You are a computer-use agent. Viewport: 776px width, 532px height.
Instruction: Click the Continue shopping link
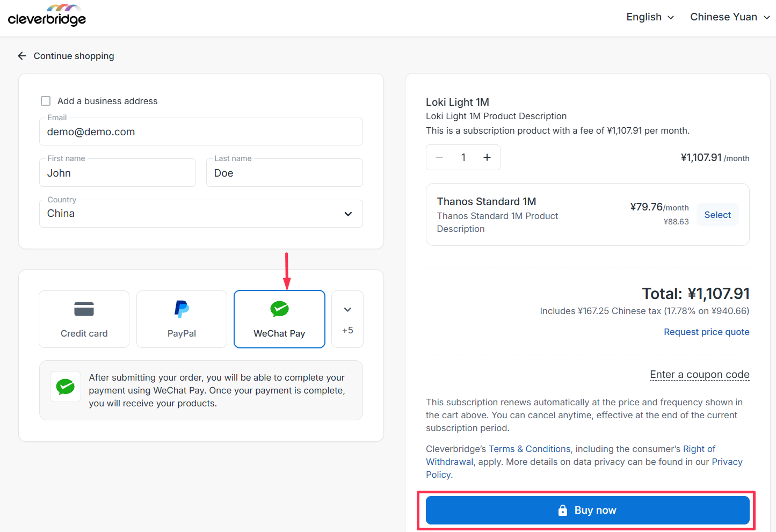tap(74, 56)
